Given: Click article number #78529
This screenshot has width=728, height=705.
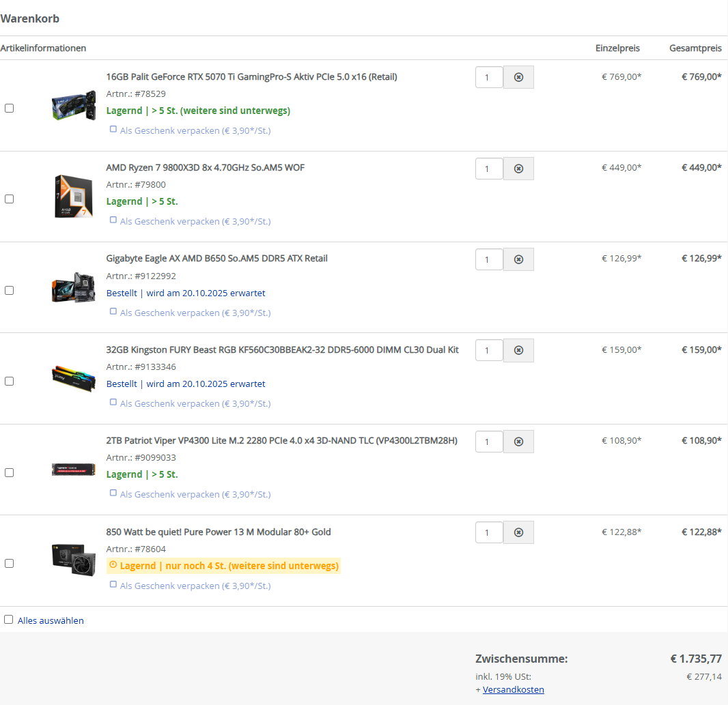Looking at the screenshot, I should point(150,93).
